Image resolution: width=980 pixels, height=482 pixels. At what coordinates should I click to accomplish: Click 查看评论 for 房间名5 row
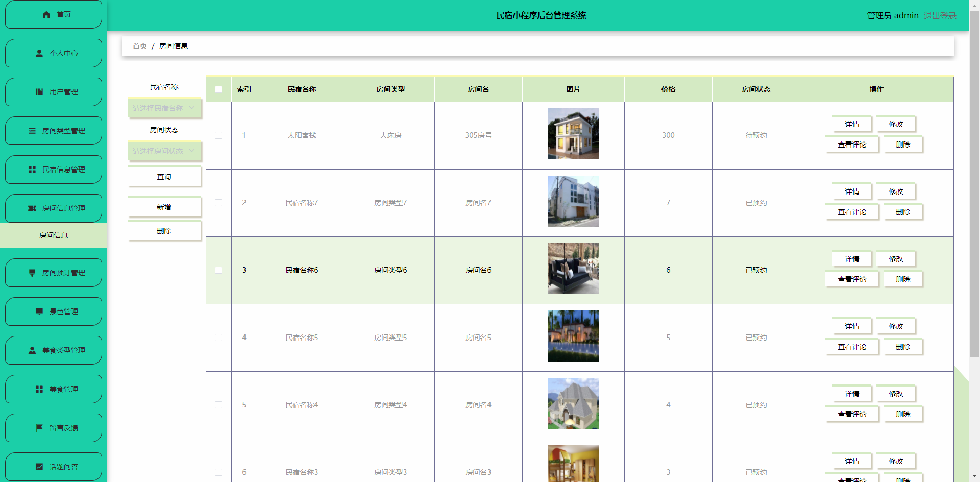tap(852, 347)
